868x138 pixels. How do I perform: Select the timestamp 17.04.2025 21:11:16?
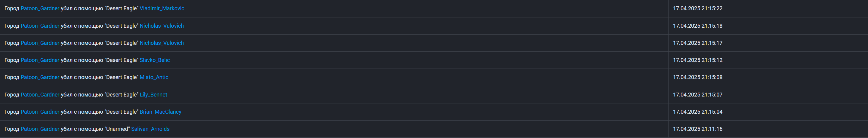(x=697, y=129)
